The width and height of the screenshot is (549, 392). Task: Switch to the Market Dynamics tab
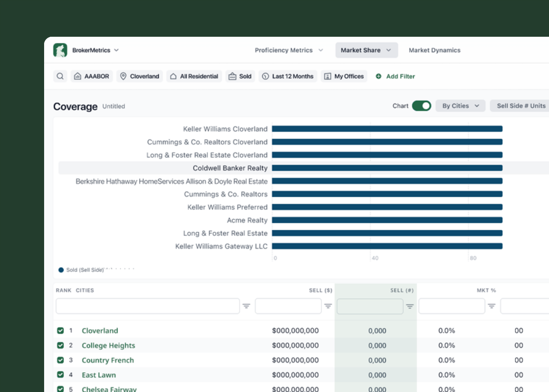434,50
